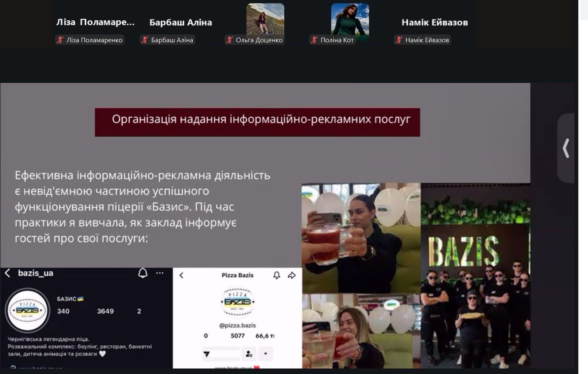Click the bell icon on bazis_ua profile
Image resolution: width=588 pixels, height=374 pixels.
[143, 273]
